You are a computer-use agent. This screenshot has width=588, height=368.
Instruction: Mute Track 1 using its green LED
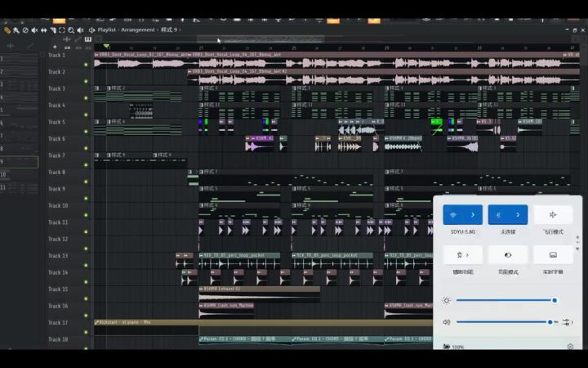coord(86,65)
